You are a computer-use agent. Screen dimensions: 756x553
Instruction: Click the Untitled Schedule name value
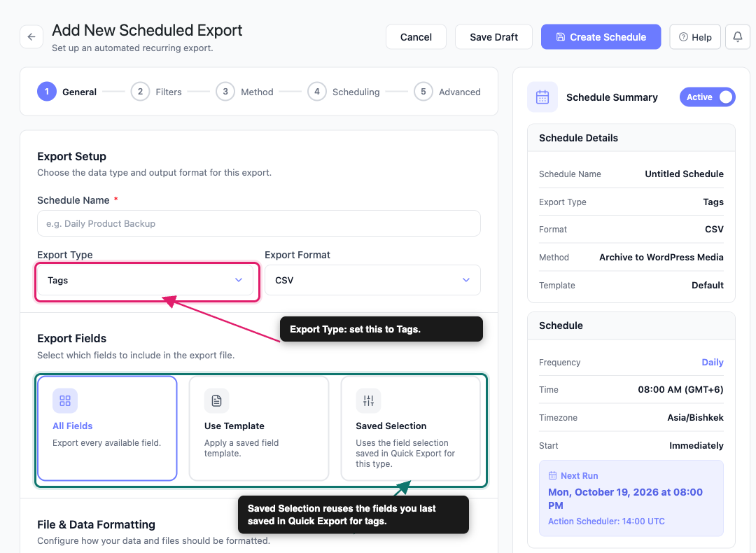684,174
